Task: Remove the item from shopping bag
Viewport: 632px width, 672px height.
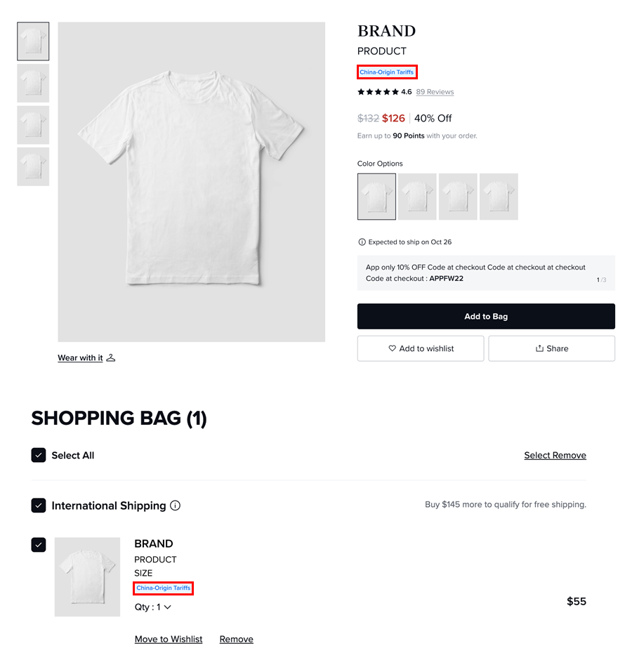Action: (x=236, y=639)
